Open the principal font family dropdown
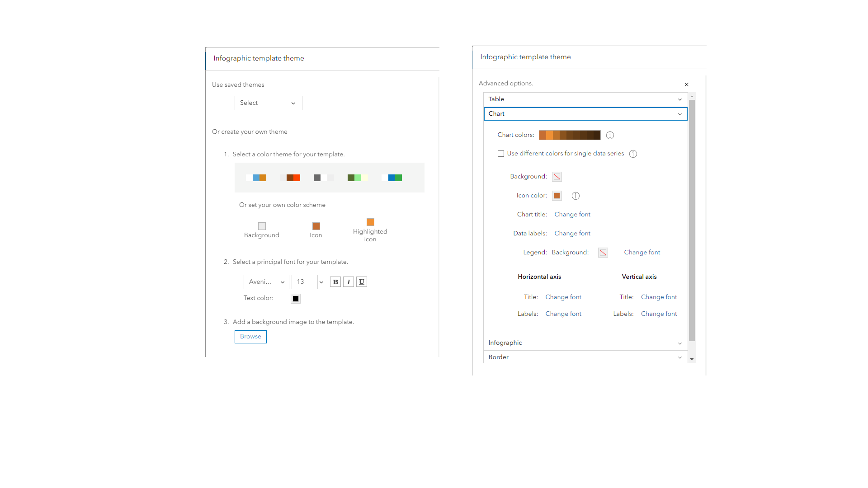 266,282
